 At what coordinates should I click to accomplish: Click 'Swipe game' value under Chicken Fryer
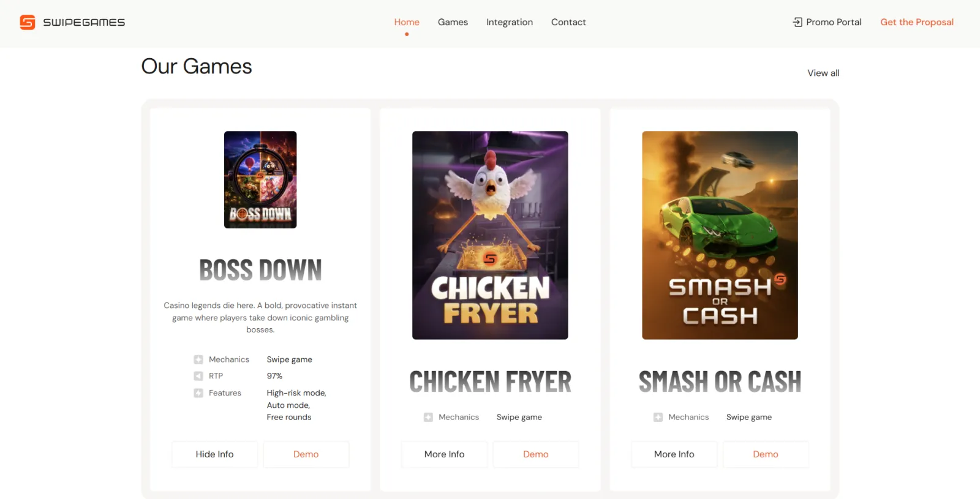pyautogui.click(x=519, y=417)
